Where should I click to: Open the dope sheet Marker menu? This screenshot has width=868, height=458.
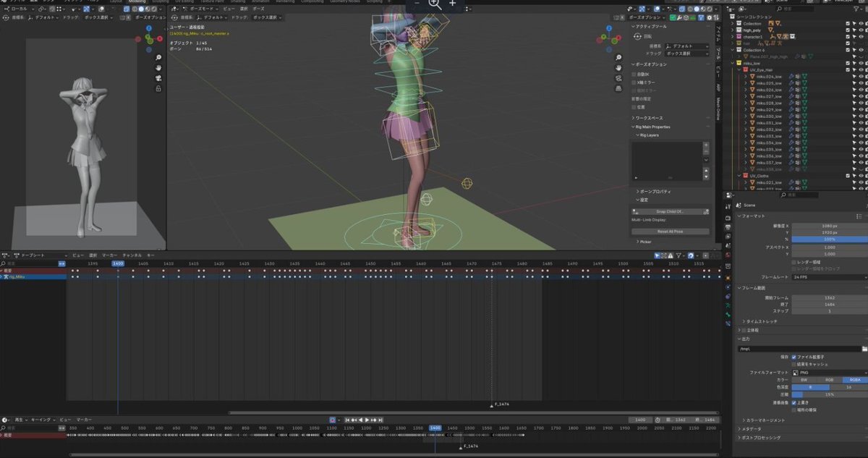[109, 255]
